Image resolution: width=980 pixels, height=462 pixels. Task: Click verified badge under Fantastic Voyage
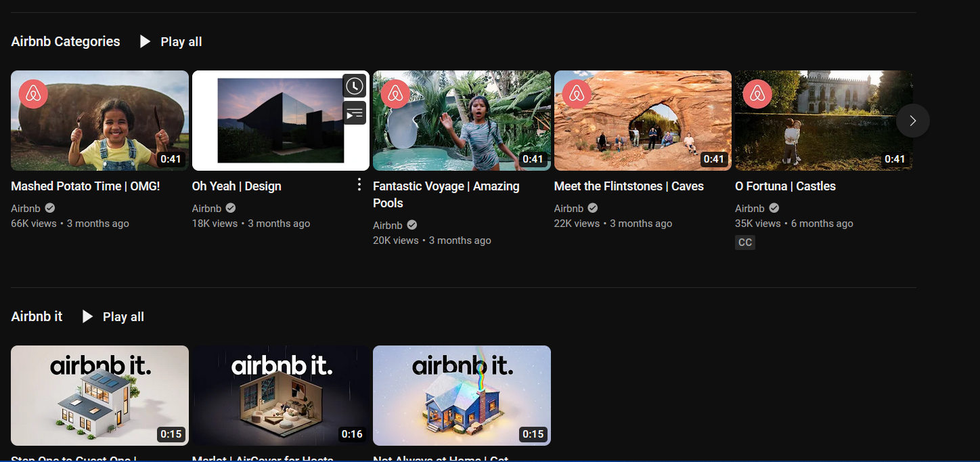(x=411, y=225)
